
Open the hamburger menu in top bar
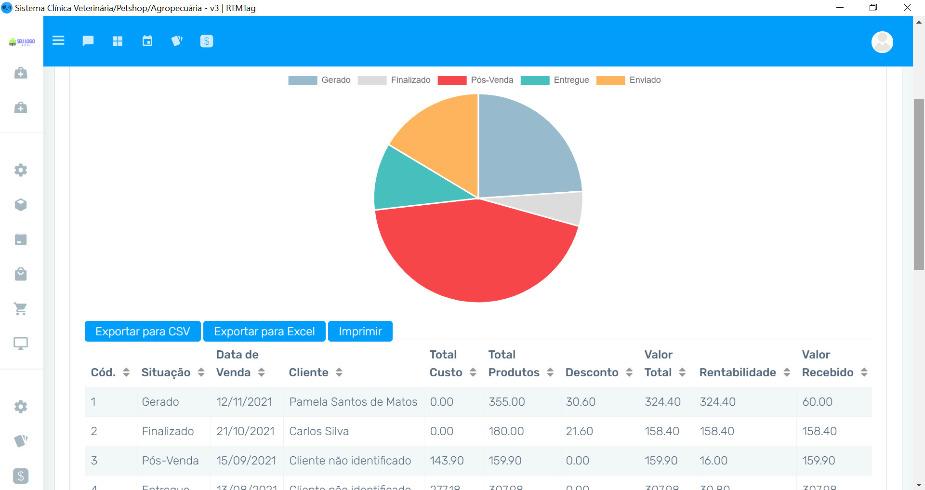click(58, 41)
